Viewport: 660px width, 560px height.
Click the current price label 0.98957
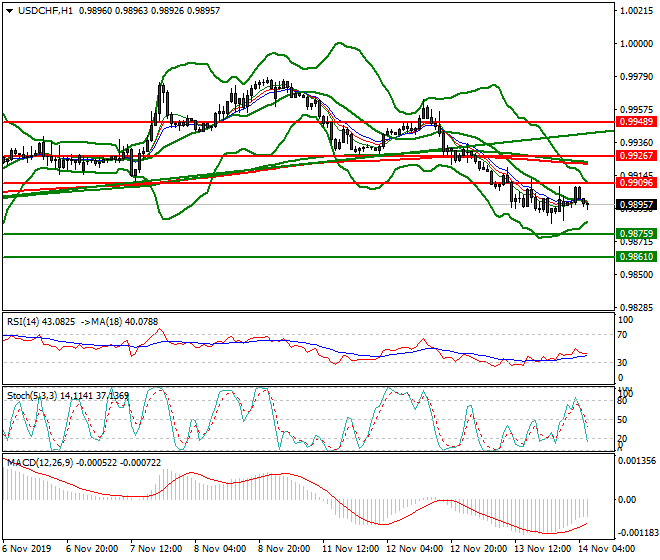(636, 205)
